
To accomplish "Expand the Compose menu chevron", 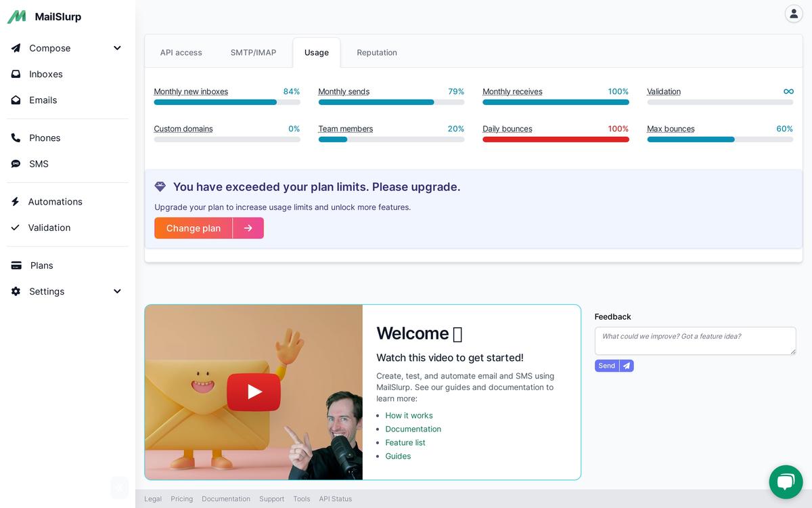I will pyautogui.click(x=117, y=48).
